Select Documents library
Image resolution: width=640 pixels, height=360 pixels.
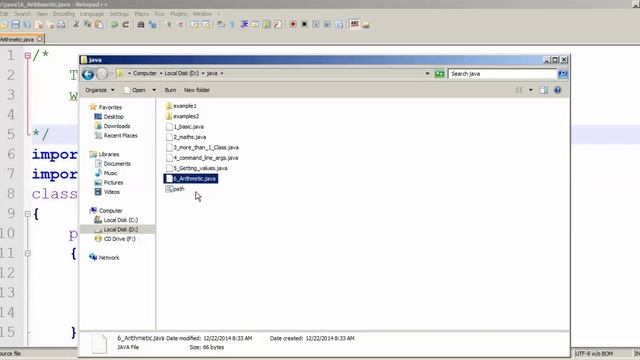[113, 164]
